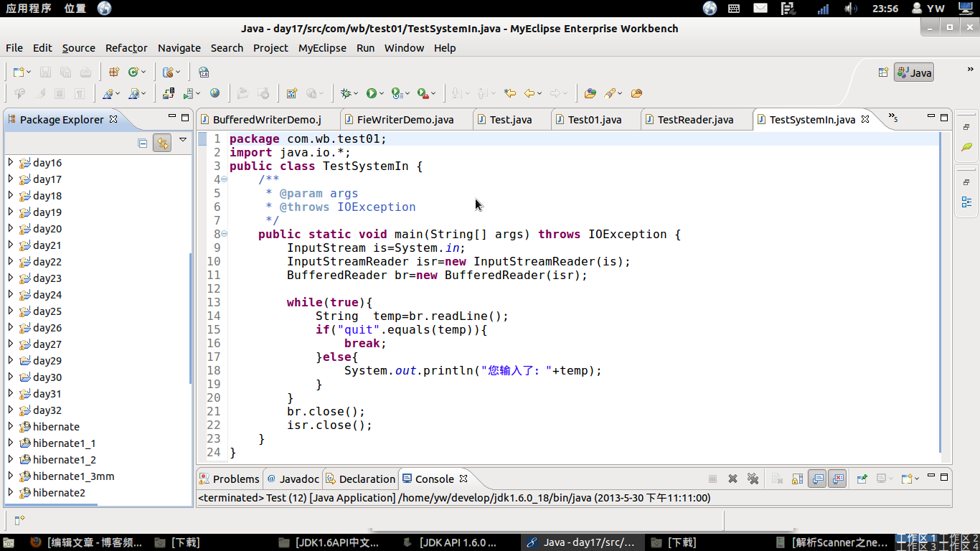
Task: Click the Open Web Browser globe icon
Action: tap(215, 93)
